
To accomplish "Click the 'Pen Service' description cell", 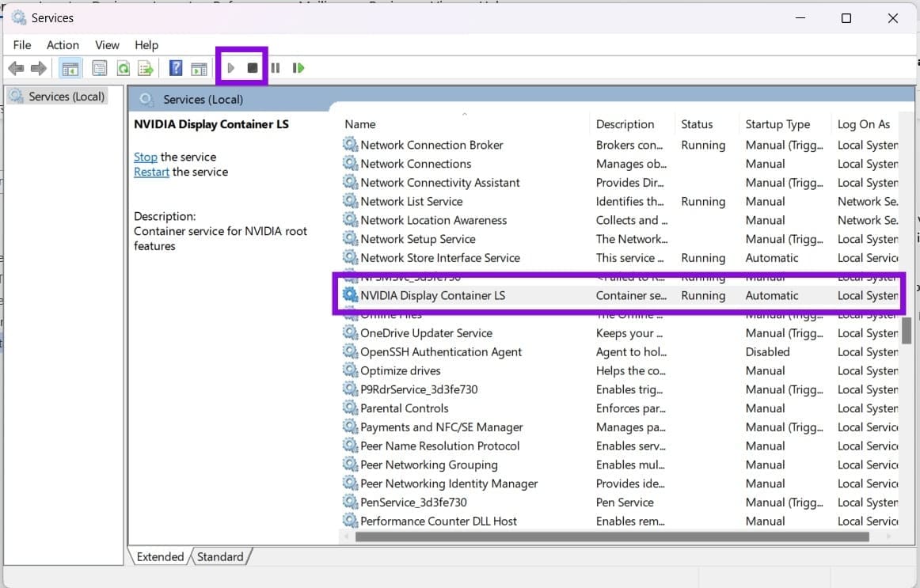I will click(x=624, y=503).
